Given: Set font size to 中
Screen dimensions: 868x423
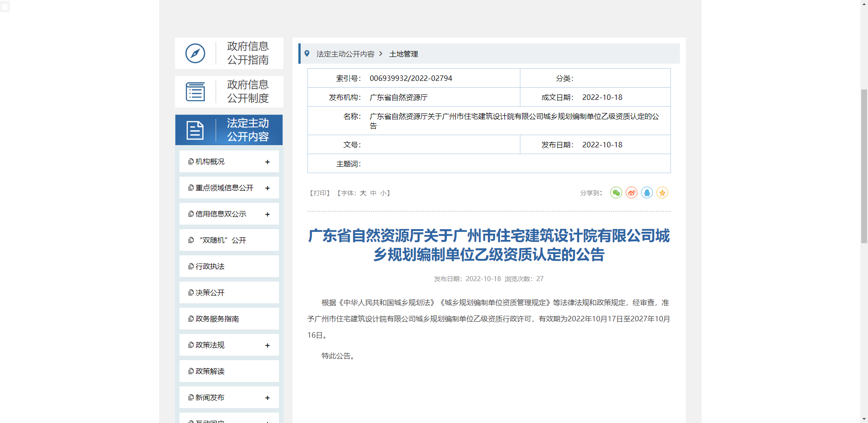Looking at the screenshot, I should coord(373,193).
